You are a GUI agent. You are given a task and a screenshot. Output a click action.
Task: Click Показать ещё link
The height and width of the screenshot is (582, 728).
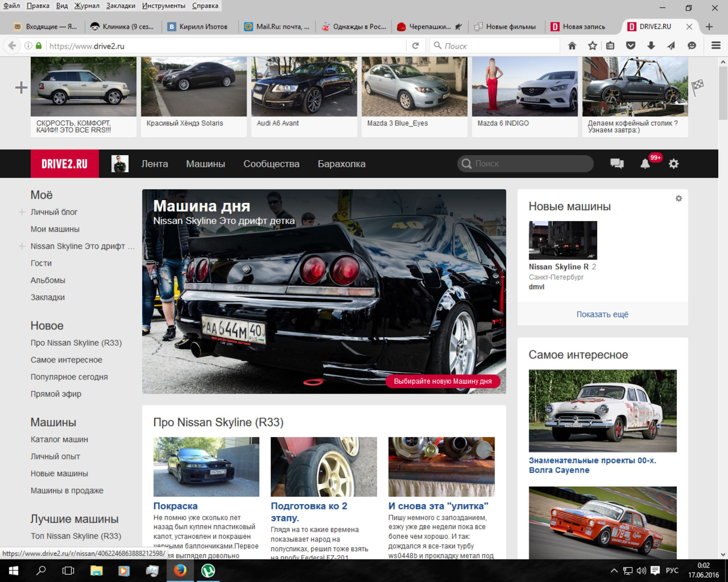click(602, 314)
